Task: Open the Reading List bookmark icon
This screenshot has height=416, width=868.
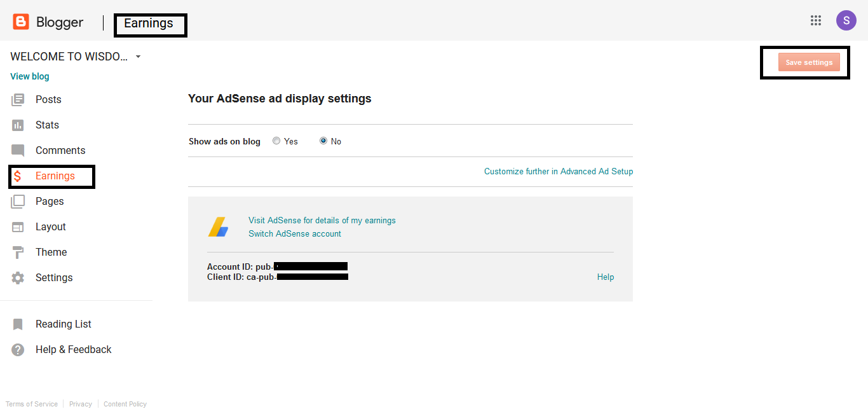Action: point(18,324)
